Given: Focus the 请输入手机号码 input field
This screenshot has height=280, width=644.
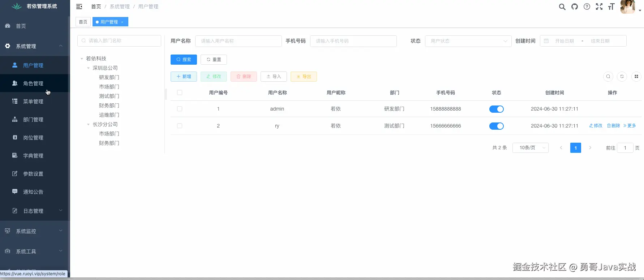Looking at the screenshot, I should click(353, 41).
